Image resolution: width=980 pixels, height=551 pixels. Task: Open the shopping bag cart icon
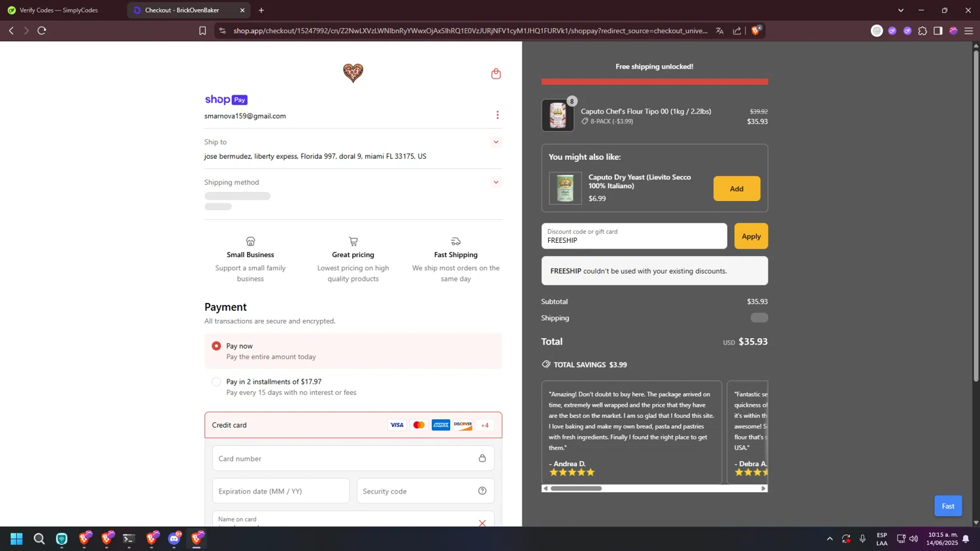(x=496, y=74)
